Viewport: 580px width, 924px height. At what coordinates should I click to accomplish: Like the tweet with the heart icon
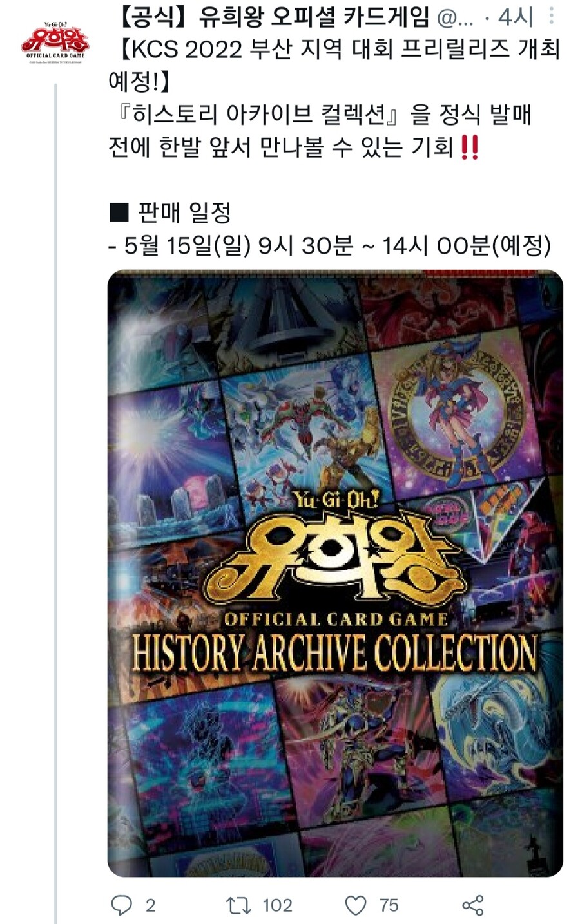(x=356, y=905)
